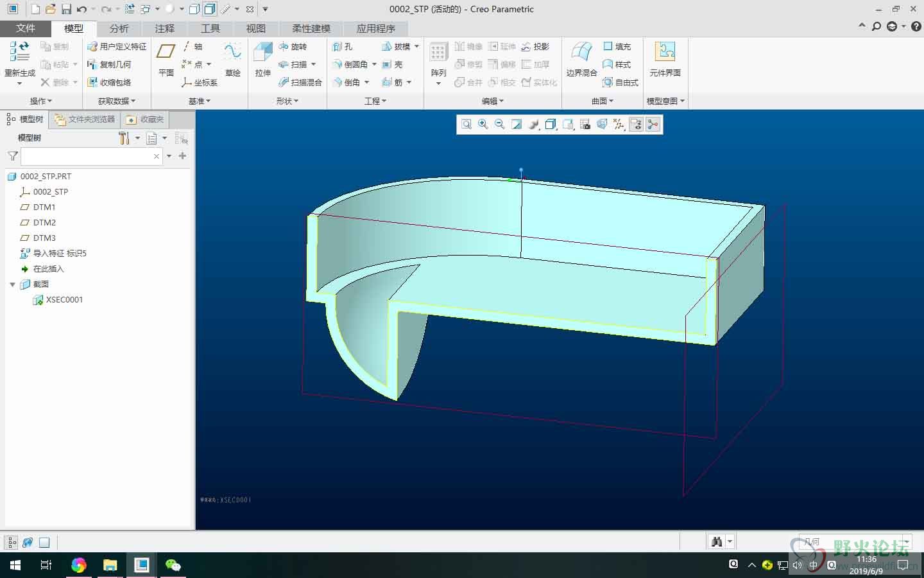
Task: Open the Chamfer (倒角) dropdown arrow
Action: tap(366, 82)
